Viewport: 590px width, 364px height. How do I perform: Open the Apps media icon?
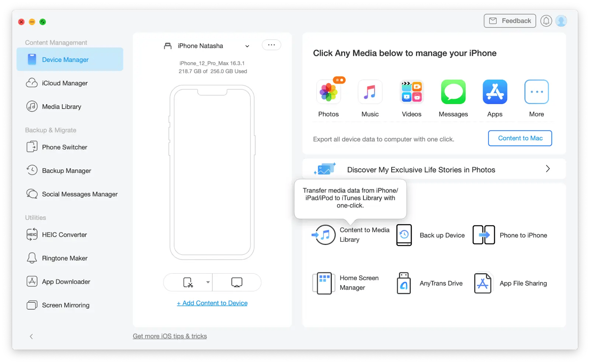click(495, 92)
